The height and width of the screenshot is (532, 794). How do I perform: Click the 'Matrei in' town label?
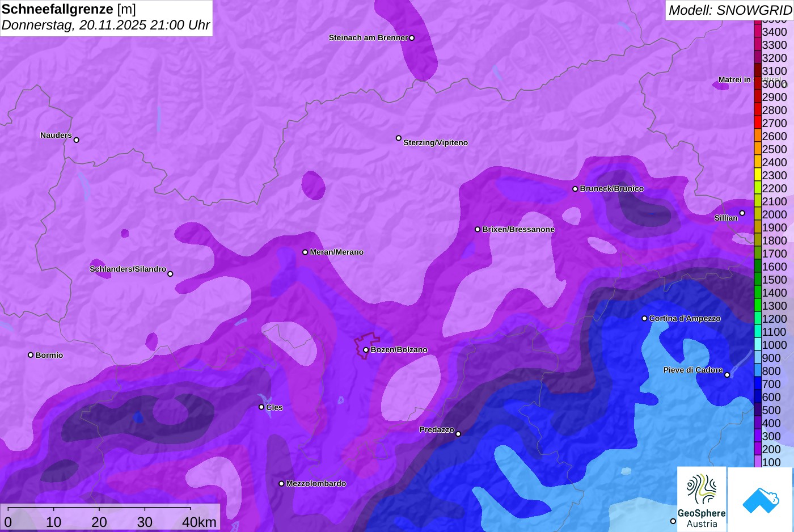[734, 80]
